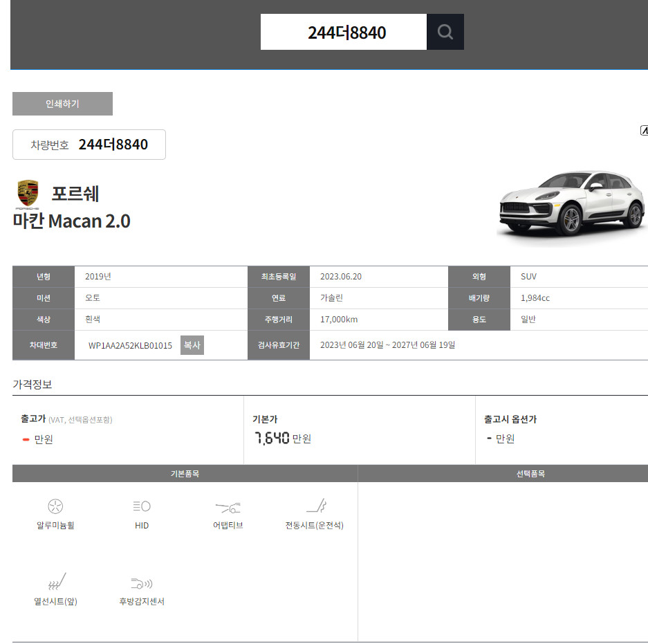Click the 1,984cc displacement value
The height and width of the screenshot is (644, 648).
coord(535,298)
